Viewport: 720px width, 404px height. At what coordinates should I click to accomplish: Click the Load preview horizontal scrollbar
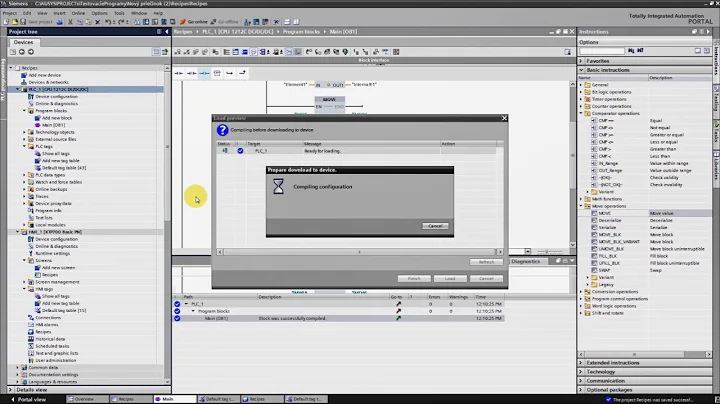(x=360, y=252)
